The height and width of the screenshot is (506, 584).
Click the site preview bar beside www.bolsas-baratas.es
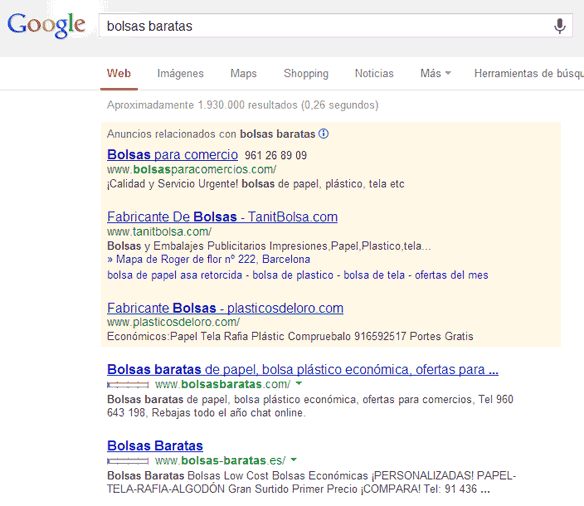click(128, 461)
